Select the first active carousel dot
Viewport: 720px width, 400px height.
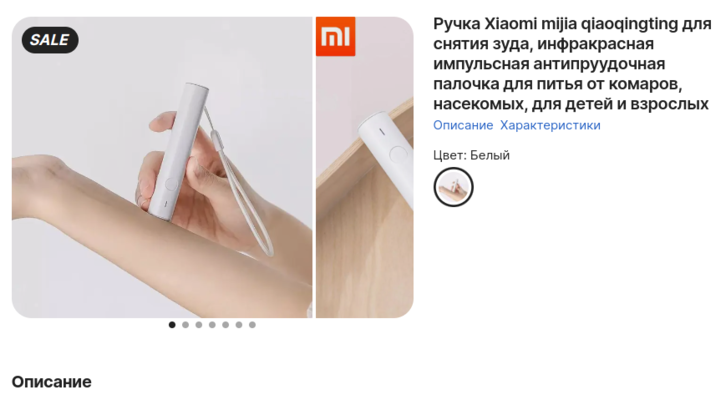[x=172, y=325]
